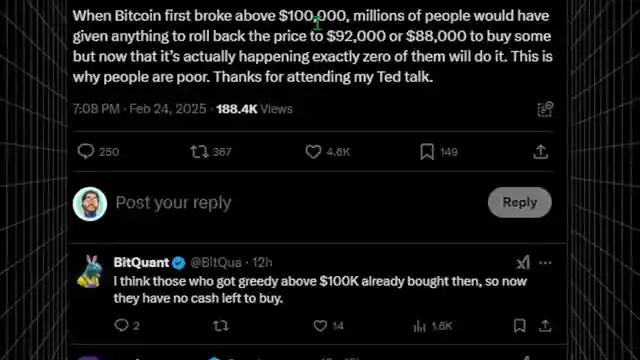This screenshot has width=640, height=360.
Task: Bookmark the main post showing 149
Action: (x=427, y=152)
